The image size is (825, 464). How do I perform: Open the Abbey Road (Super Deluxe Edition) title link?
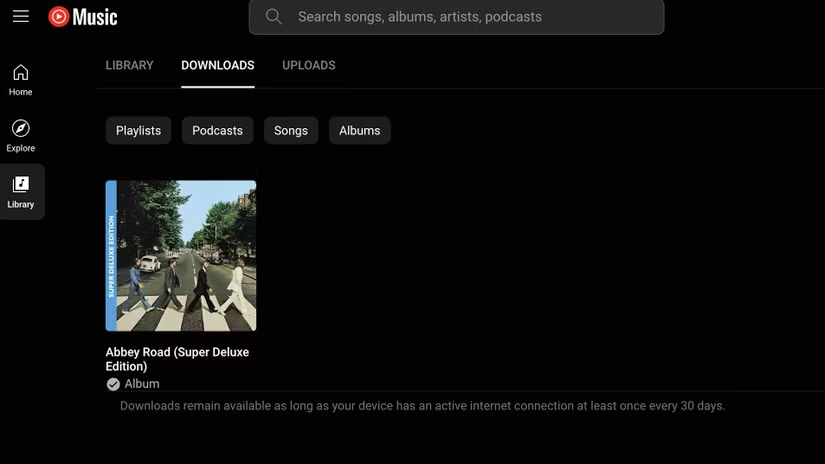[177, 358]
